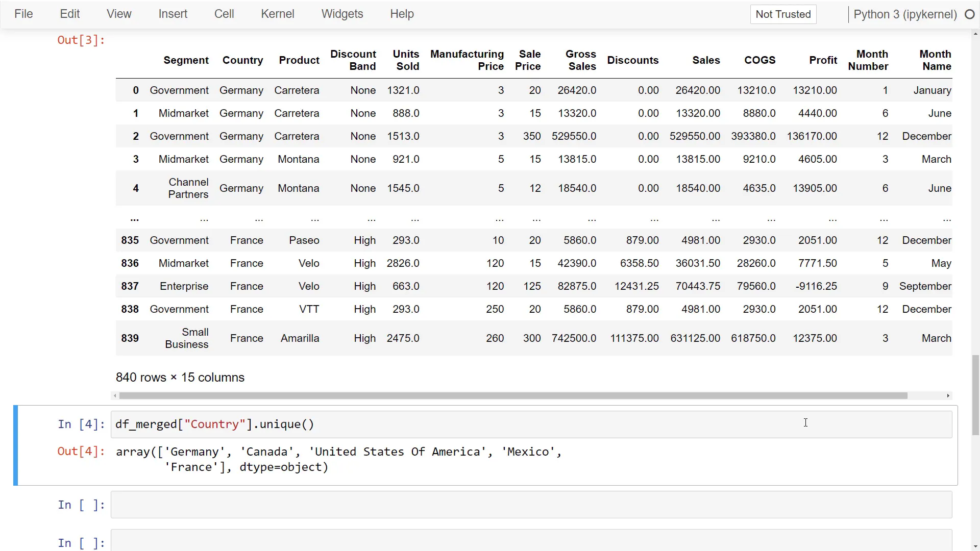Click the up arrow on the vertical scrollbar
980x551 pixels.
pyautogui.click(x=975, y=34)
